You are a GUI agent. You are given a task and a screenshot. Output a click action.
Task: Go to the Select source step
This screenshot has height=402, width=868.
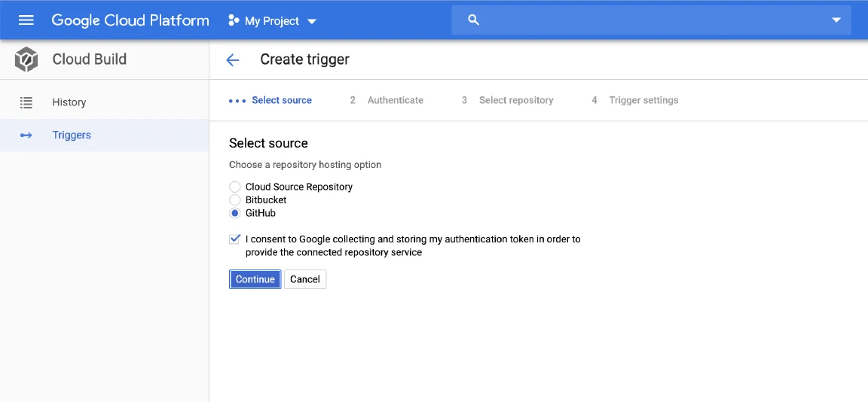270,100
